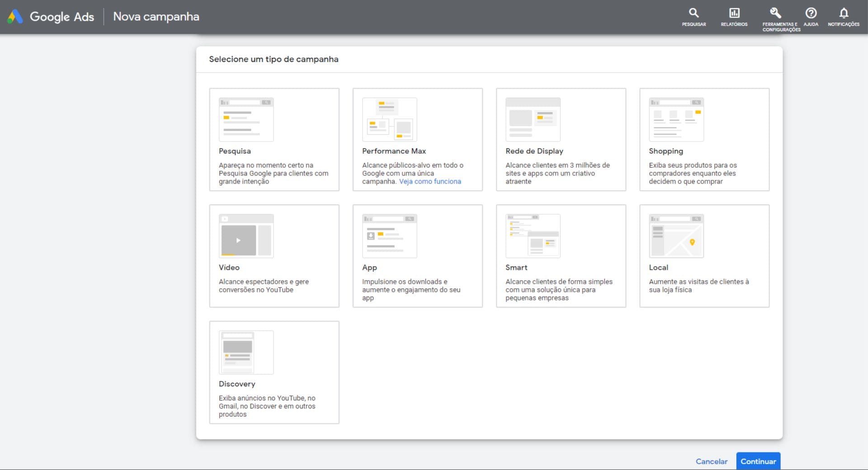Viewport: 868px width, 470px height.
Task: Select the Pesquisa campaign illustration
Action: coord(246,120)
